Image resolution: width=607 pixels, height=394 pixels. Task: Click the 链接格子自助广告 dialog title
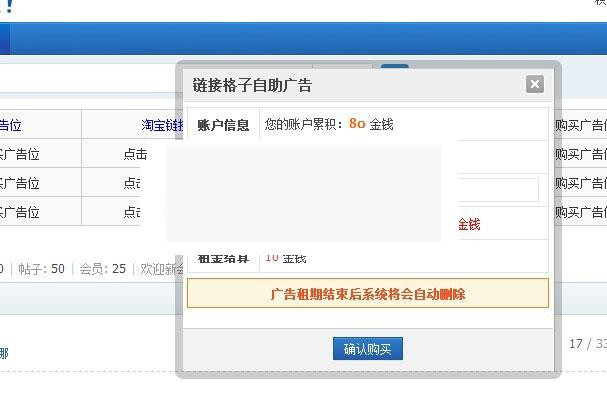point(252,85)
